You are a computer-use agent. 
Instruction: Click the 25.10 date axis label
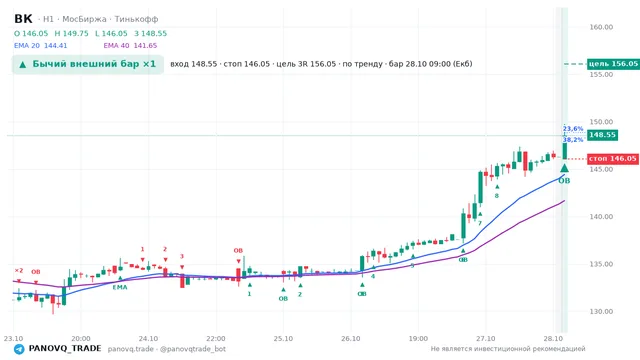click(x=283, y=339)
